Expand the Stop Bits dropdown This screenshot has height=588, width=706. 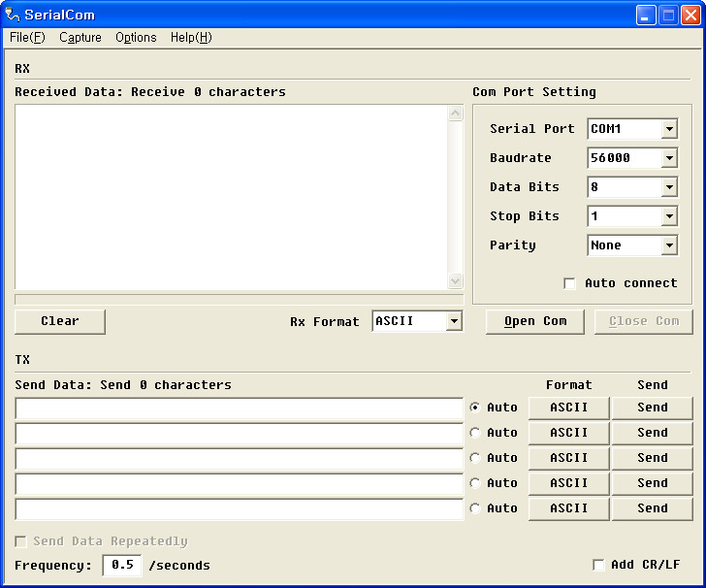click(x=669, y=216)
